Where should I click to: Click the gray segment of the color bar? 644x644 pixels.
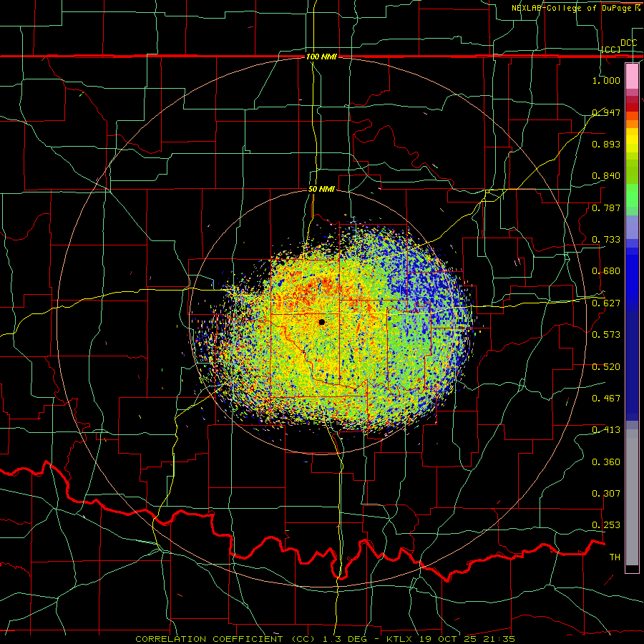pyautogui.click(x=632, y=497)
